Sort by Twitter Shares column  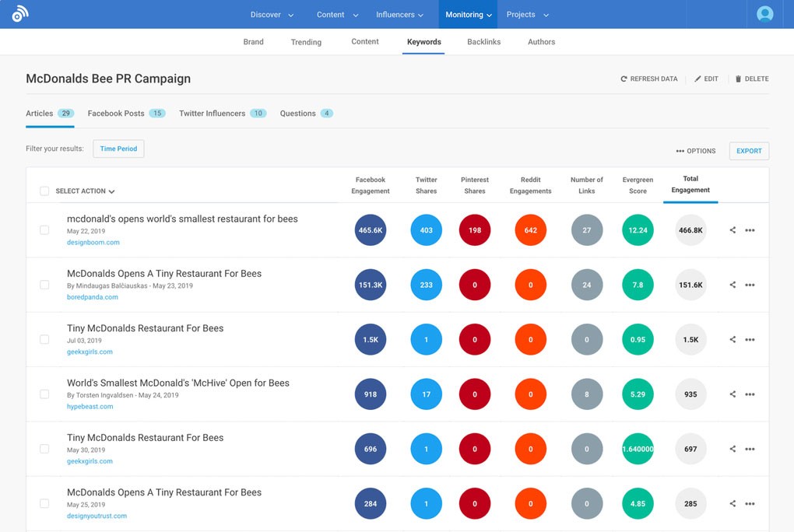pos(426,185)
